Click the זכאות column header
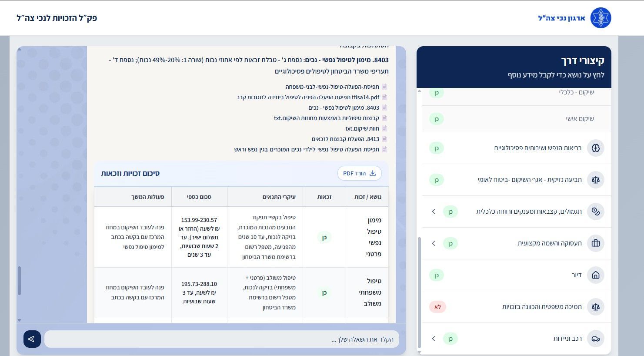Viewport: 644px width, 356px height. coord(324,197)
